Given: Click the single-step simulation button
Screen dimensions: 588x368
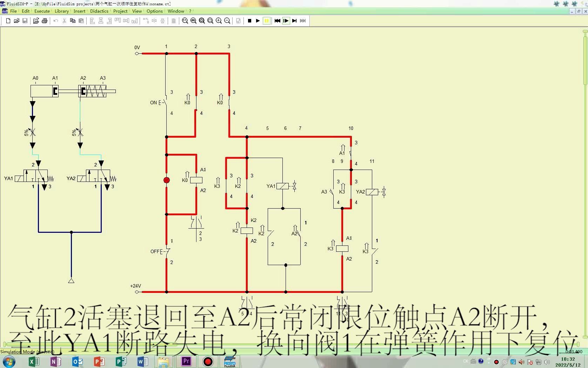Looking at the screenshot, I should (x=286, y=21).
